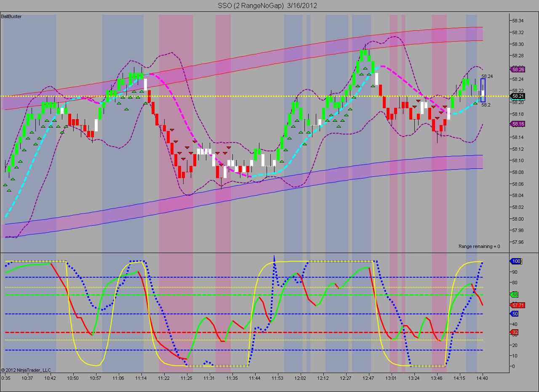This screenshot has width=539, height=392.
Task: Click the purple 58.16 price marker
Action: point(518,124)
